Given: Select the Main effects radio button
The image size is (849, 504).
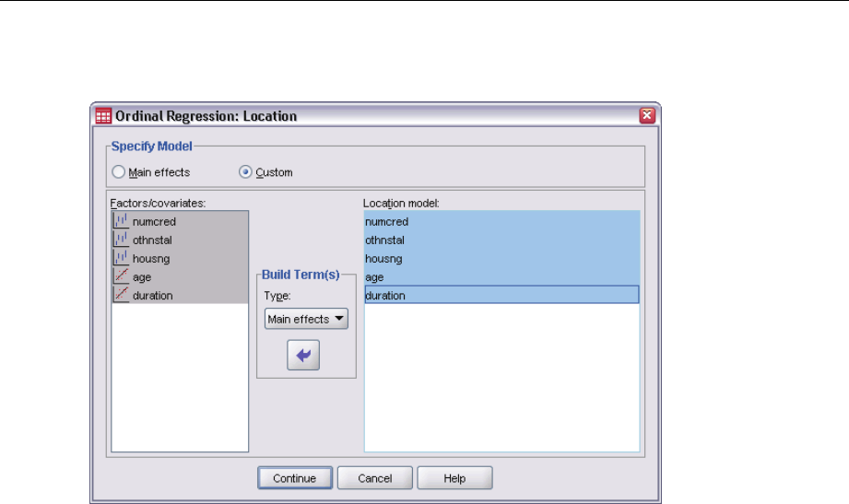Looking at the screenshot, I should (x=118, y=172).
